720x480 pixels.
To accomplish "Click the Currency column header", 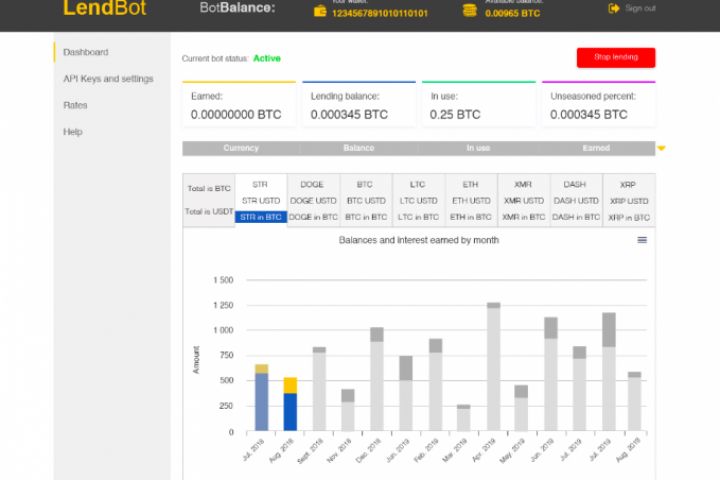I will [x=241, y=148].
